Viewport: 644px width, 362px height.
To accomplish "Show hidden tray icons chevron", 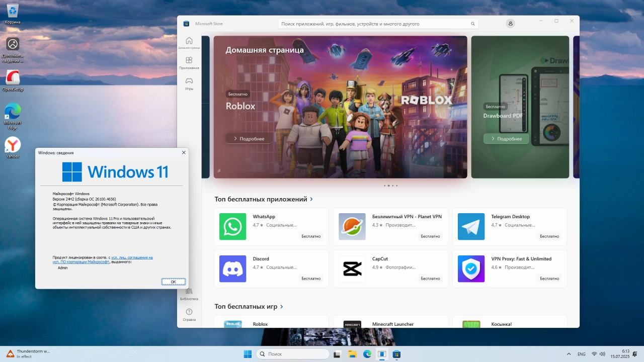I will coord(569,354).
